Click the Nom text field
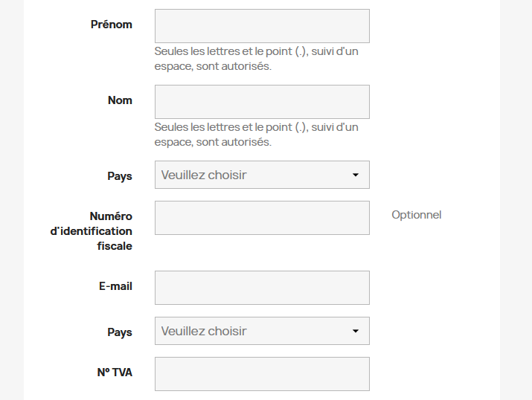Viewport: 532px width, 400px height. click(262, 102)
